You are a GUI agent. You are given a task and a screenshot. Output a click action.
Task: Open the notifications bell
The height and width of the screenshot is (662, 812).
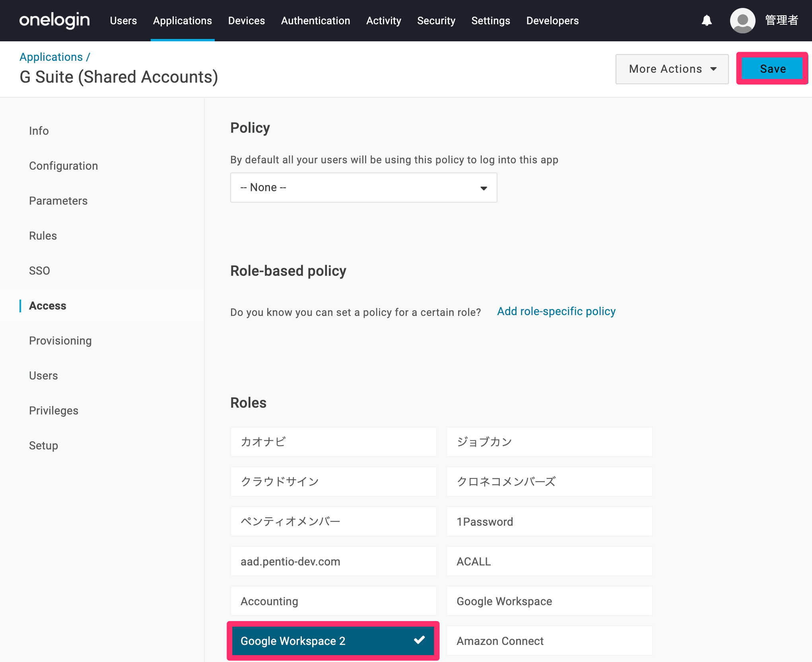pyautogui.click(x=707, y=20)
